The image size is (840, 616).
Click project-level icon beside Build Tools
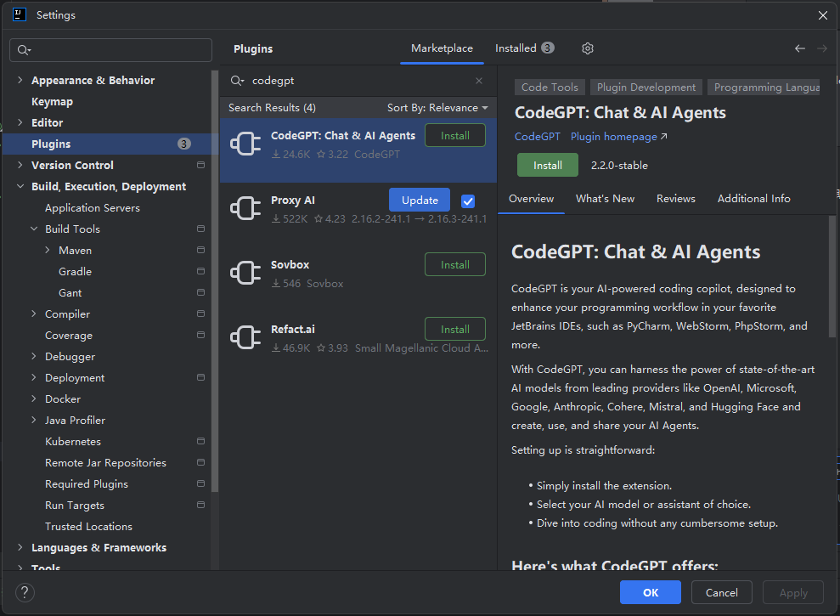(201, 229)
